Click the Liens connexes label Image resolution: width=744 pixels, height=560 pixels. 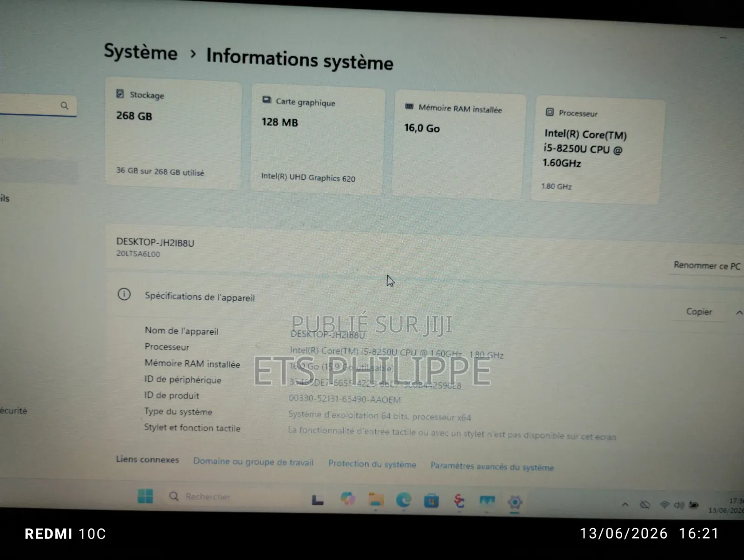(x=147, y=459)
